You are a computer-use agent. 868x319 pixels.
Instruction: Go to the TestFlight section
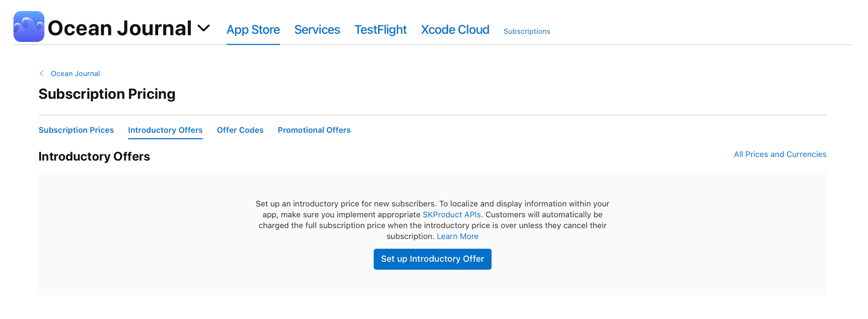pyautogui.click(x=380, y=29)
